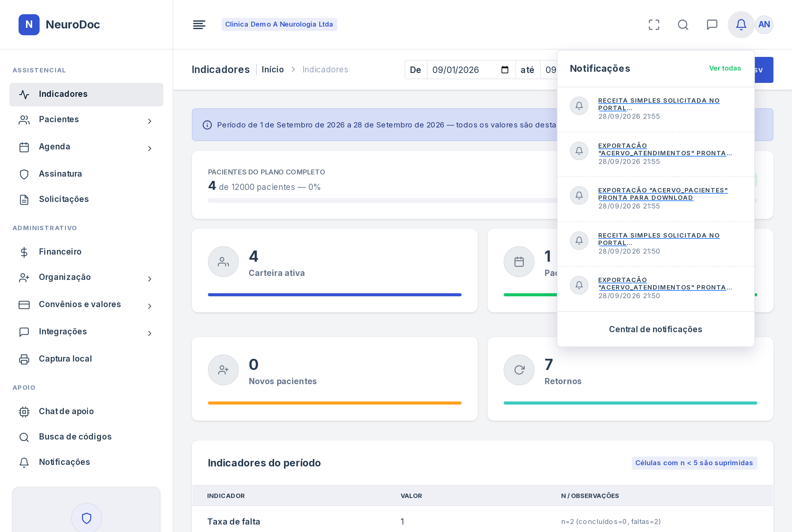Click the Início breadcrumb link
The width and height of the screenshot is (792, 532).
(273, 70)
